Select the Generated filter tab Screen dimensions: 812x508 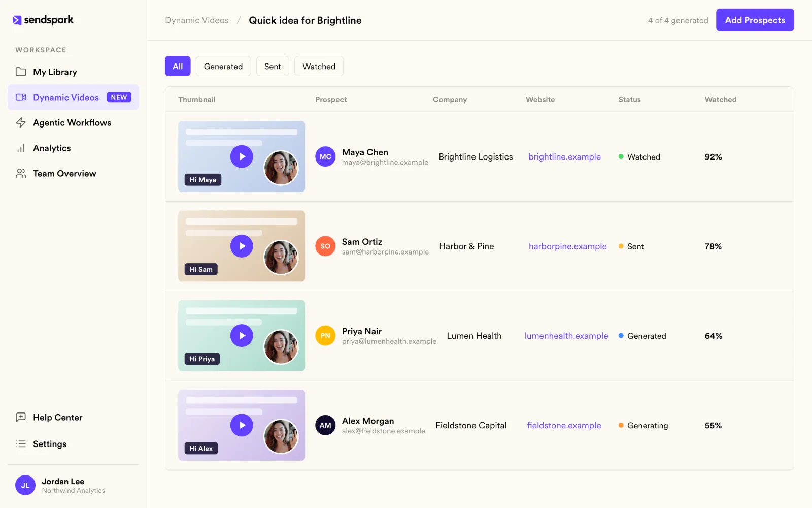click(x=223, y=66)
